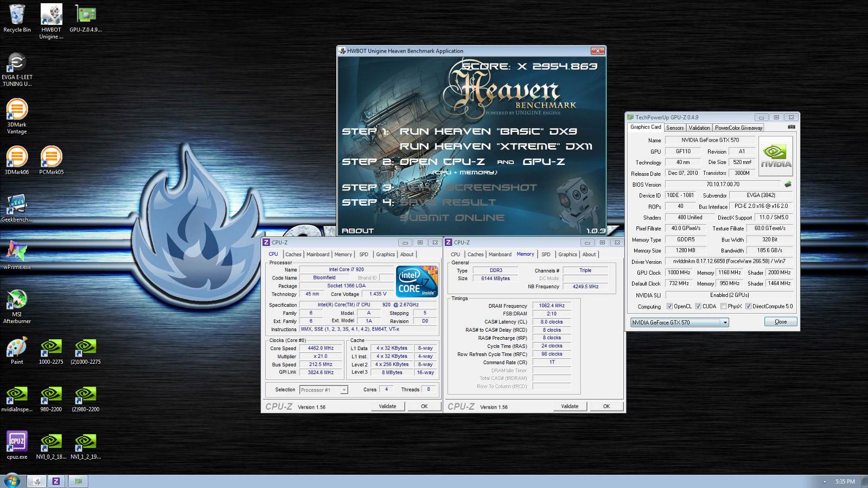The height and width of the screenshot is (488, 868).
Task: Open GPU-Z.0.4.9 desktop icon
Action: 86,18
